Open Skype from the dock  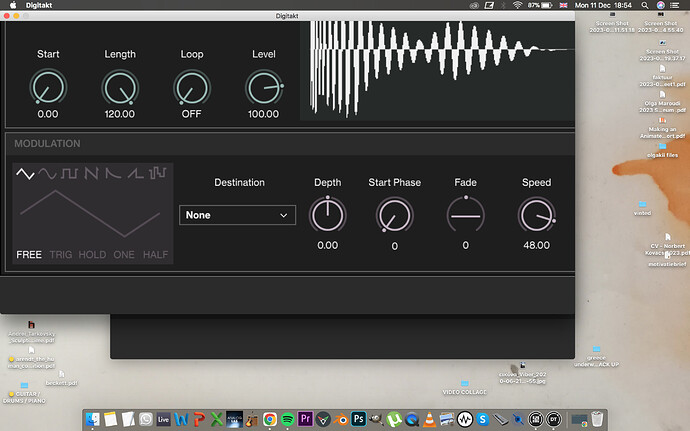[x=483, y=419]
